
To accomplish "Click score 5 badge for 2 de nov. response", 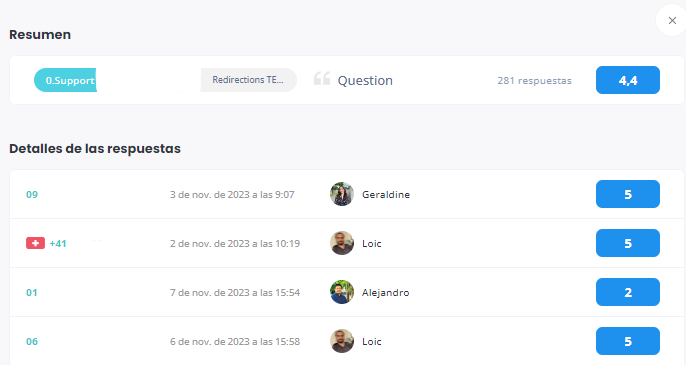I will point(628,243).
